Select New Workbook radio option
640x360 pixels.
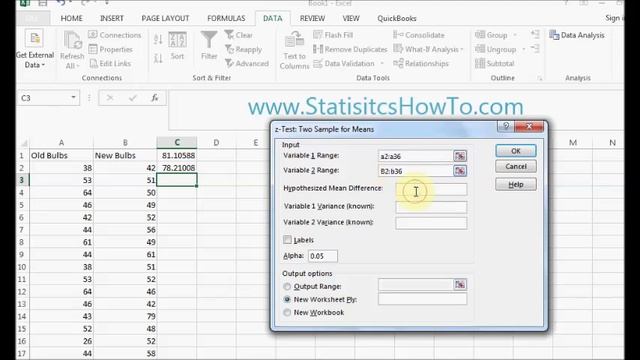pos(287,313)
